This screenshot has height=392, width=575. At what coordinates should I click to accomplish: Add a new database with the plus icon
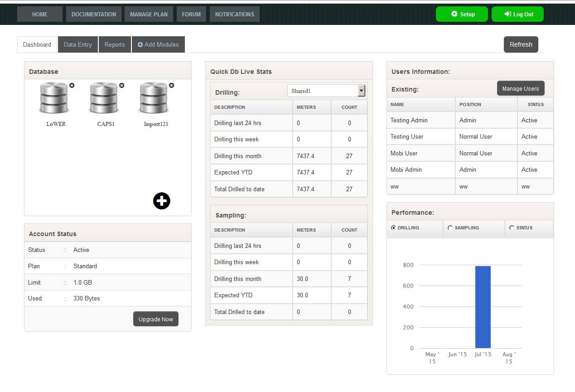161,201
